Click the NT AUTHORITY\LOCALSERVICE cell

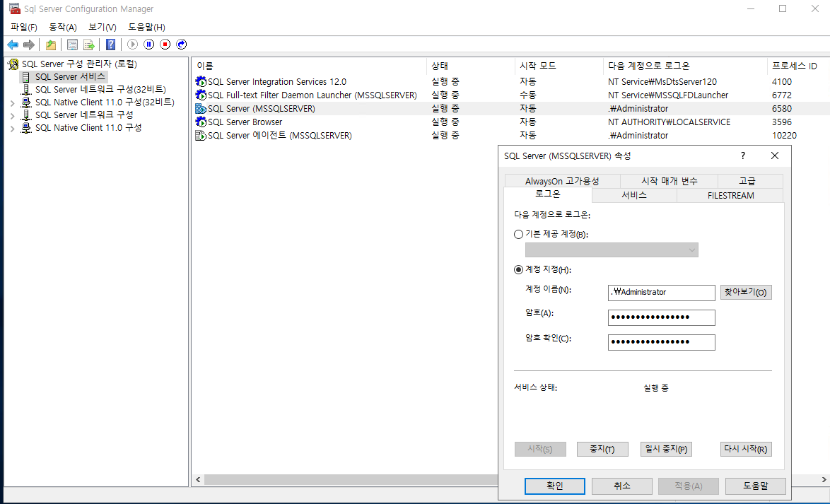point(669,122)
